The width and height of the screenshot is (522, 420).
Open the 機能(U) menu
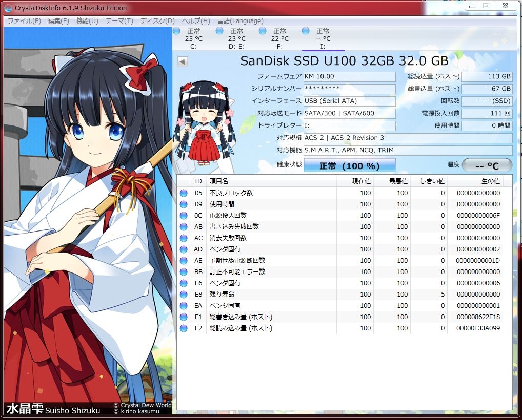(x=87, y=21)
